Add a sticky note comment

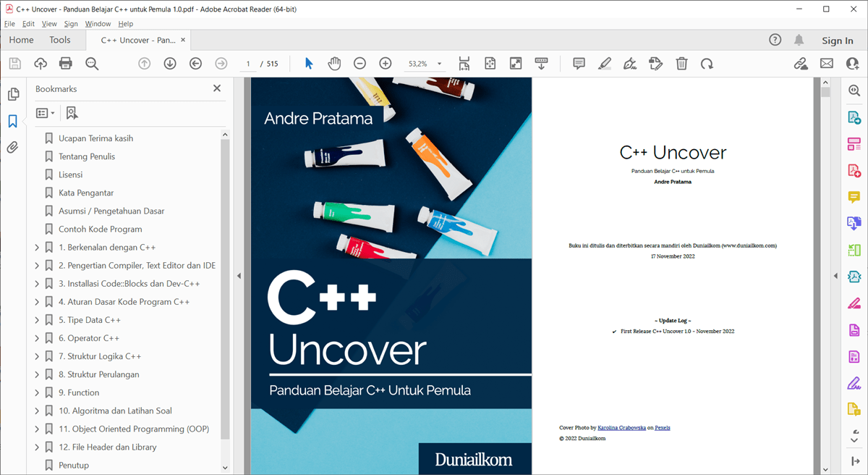coord(579,64)
